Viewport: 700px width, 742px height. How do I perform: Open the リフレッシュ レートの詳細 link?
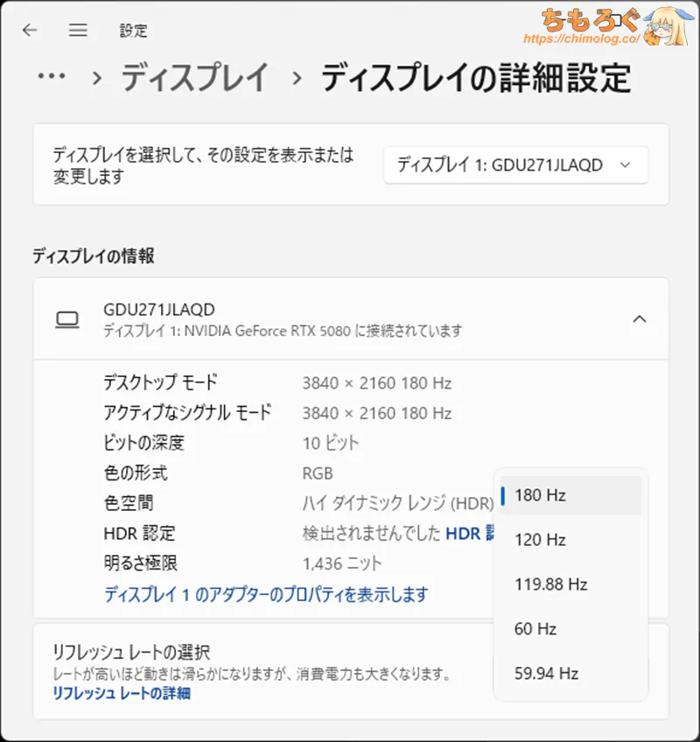pos(121,694)
